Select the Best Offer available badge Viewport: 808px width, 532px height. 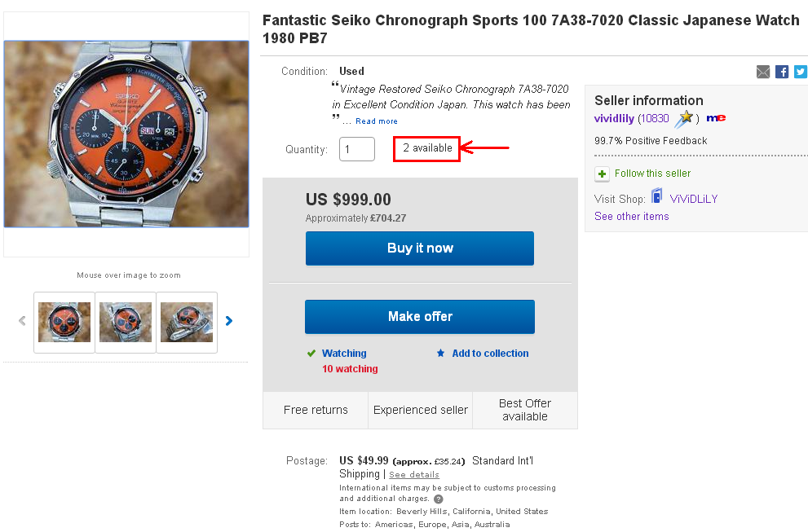click(x=524, y=410)
